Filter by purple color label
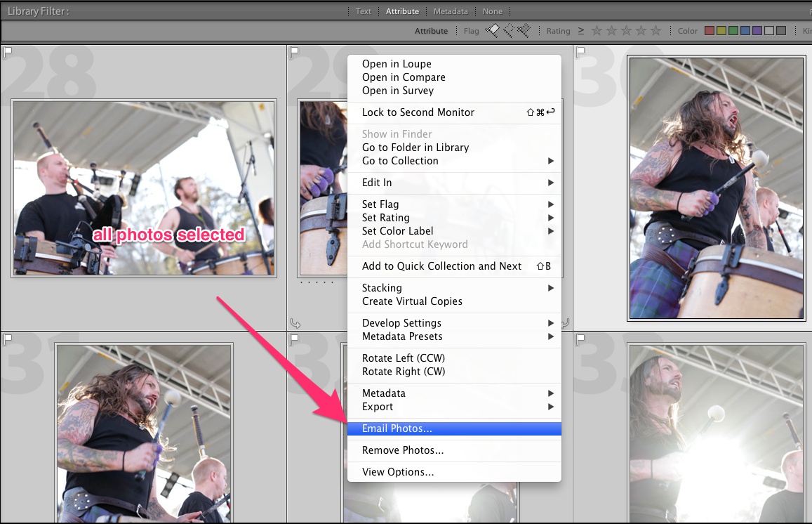The height and width of the screenshot is (524, 812). click(757, 31)
